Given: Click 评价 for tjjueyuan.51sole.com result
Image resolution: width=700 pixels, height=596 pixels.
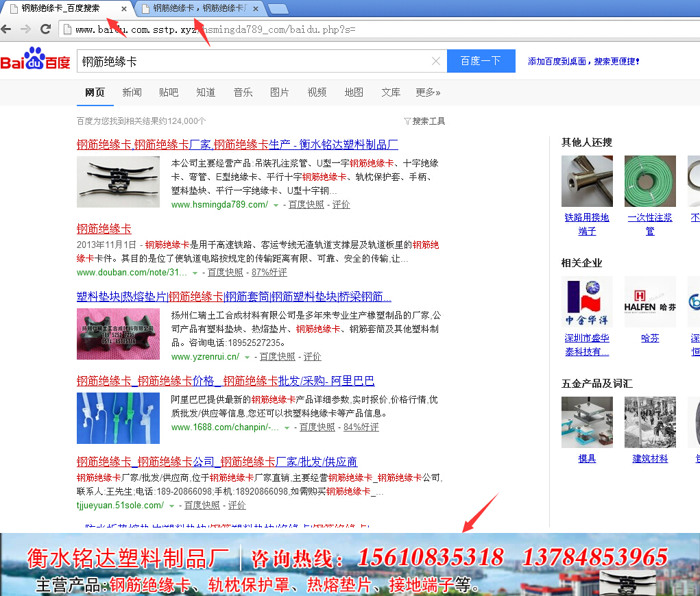Looking at the screenshot, I should (237, 505).
